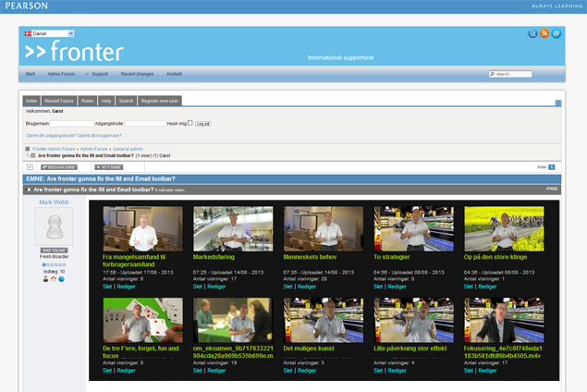Click Slet under Markedsføring

197,287
